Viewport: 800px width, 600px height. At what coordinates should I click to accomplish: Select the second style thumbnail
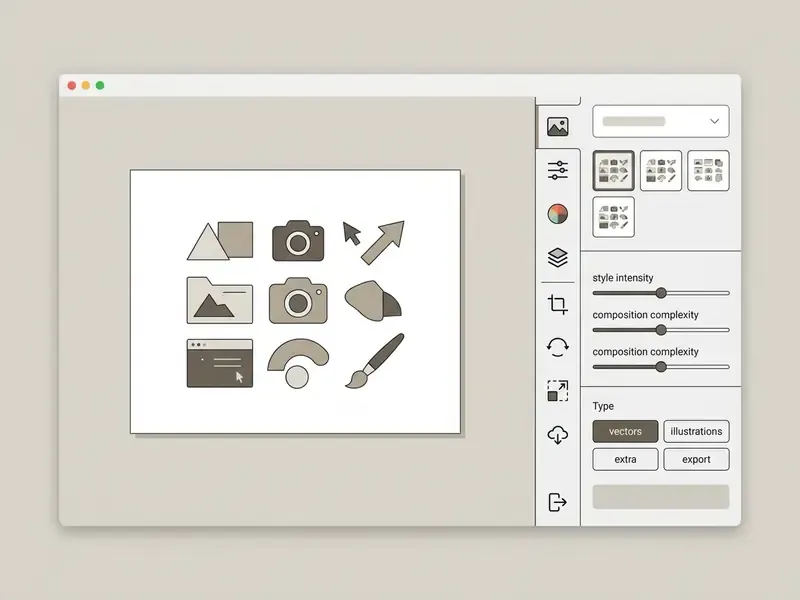[661, 170]
